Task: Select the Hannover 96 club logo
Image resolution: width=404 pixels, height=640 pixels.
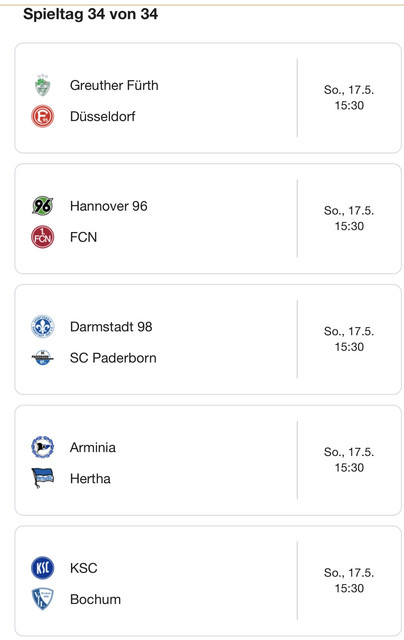Action: coord(42,206)
